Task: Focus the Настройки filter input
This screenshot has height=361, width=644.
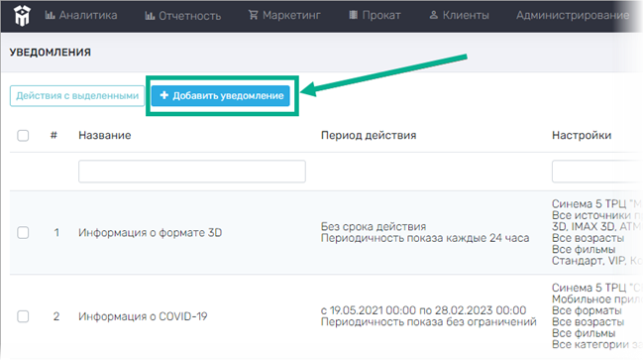Action: pyautogui.click(x=597, y=172)
